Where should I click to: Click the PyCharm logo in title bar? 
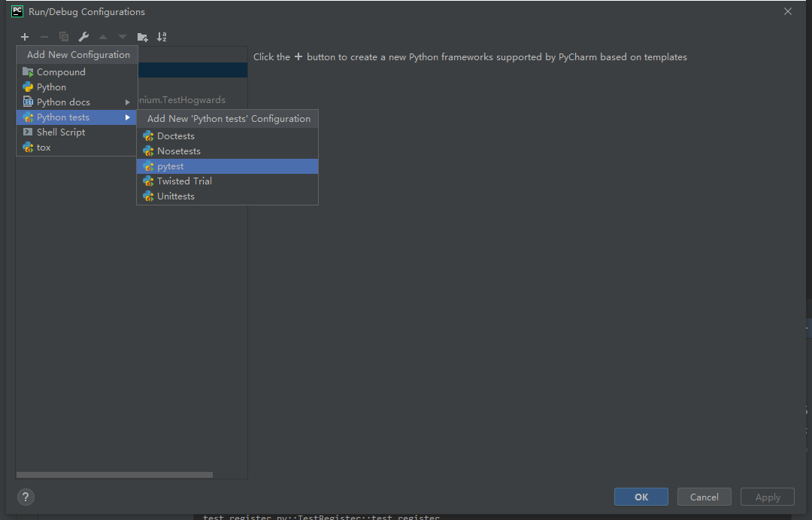click(17, 11)
